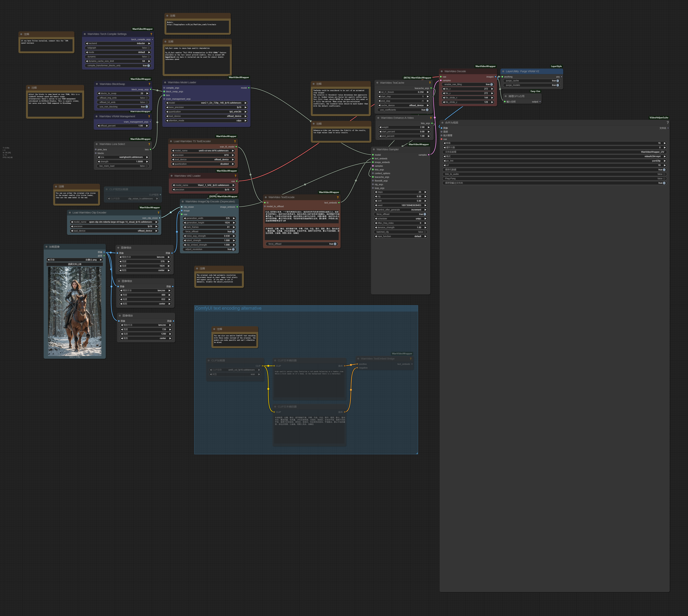The image size is (688, 616).
Task: Collapse WanVideo Sampler node via title dot
Action: [374, 149]
